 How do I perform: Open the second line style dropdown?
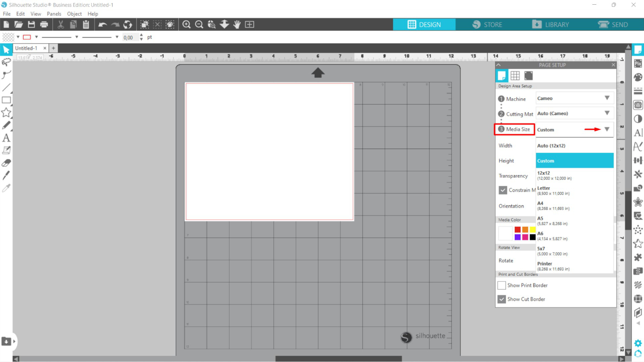100,37
